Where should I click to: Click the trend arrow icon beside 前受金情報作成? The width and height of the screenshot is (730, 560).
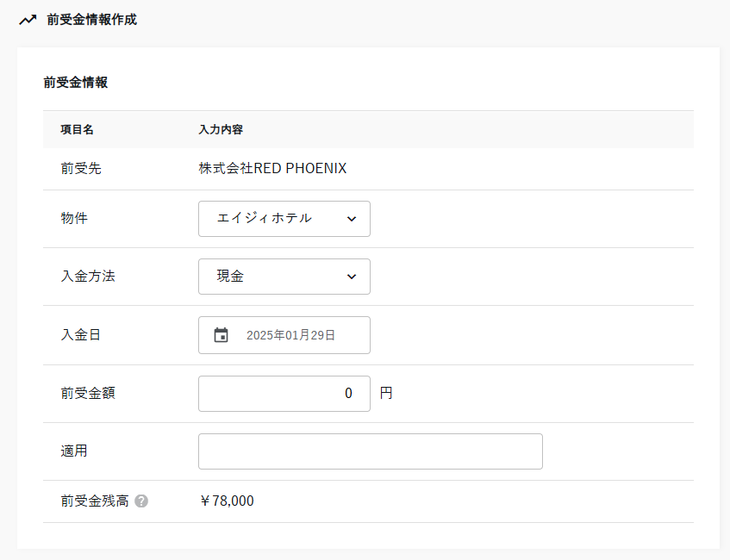(x=28, y=20)
